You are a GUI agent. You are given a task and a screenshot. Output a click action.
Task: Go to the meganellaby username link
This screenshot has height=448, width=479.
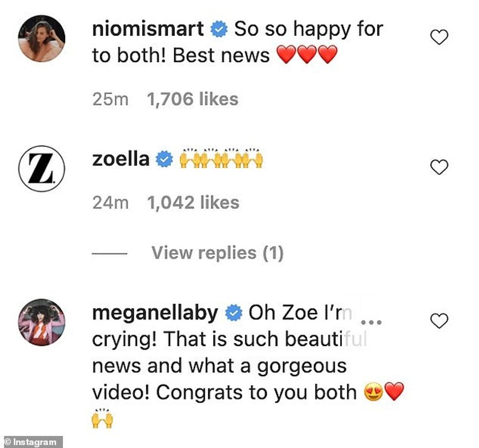pyautogui.click(x=155, y=314)
